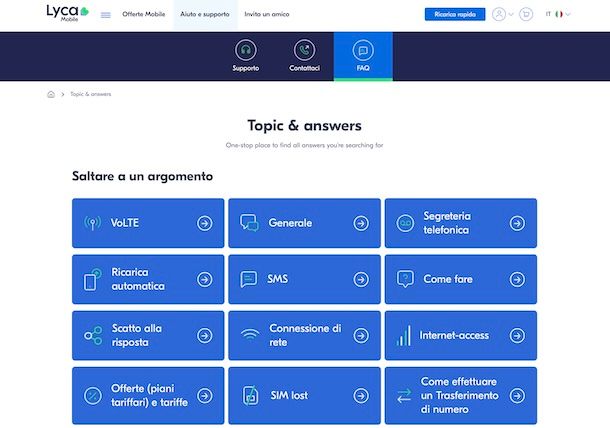Click the SMS message icon
The height and width of the screenshot is (428, 610).
click(249, 279)
